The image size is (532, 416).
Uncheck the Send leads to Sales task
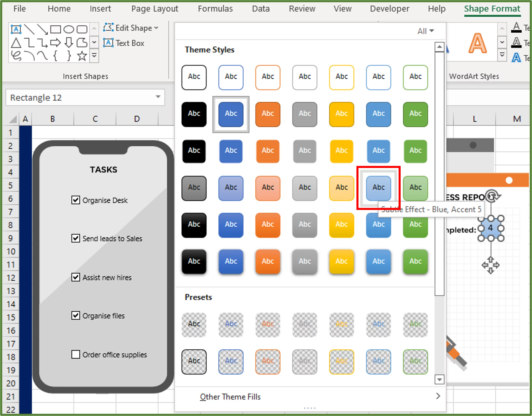click(x=76, y=238)
